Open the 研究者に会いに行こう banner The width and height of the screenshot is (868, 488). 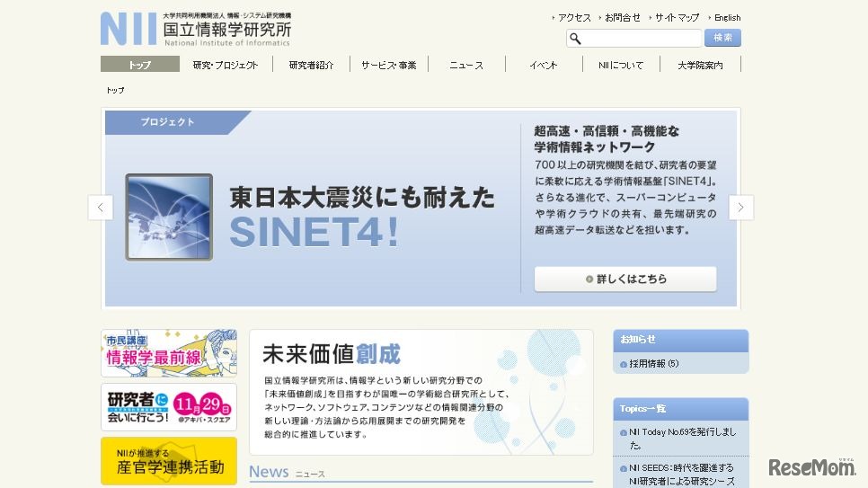pos(169,407)
